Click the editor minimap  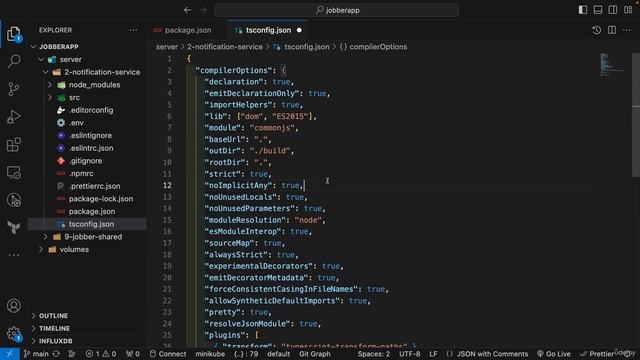pos(614,64)
